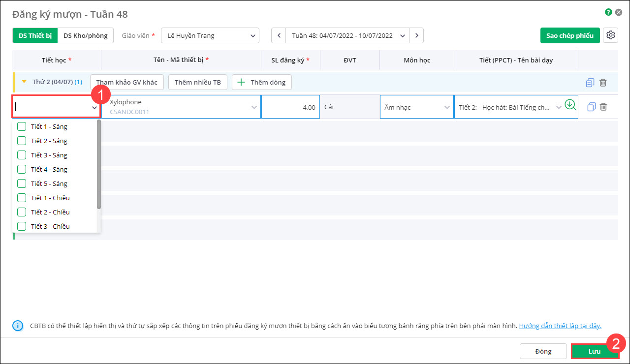Open the gear settings icon
The width and height of the screenshot is (630, 364).
coord(611,35)
